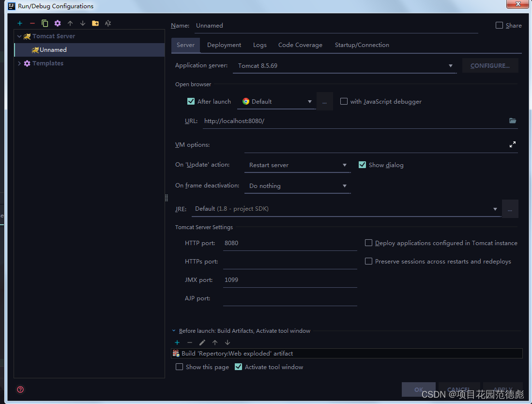Browse for URL using folder icon

[x=512, y=121]
